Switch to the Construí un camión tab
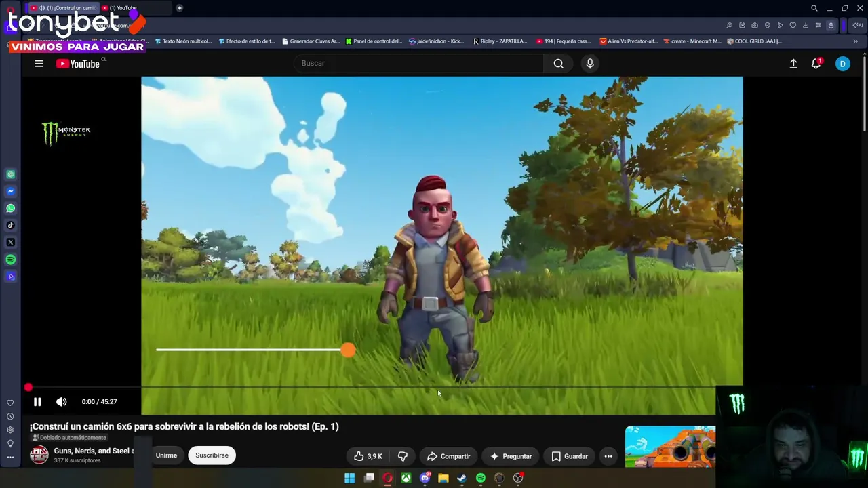 [x=62, y=8]
